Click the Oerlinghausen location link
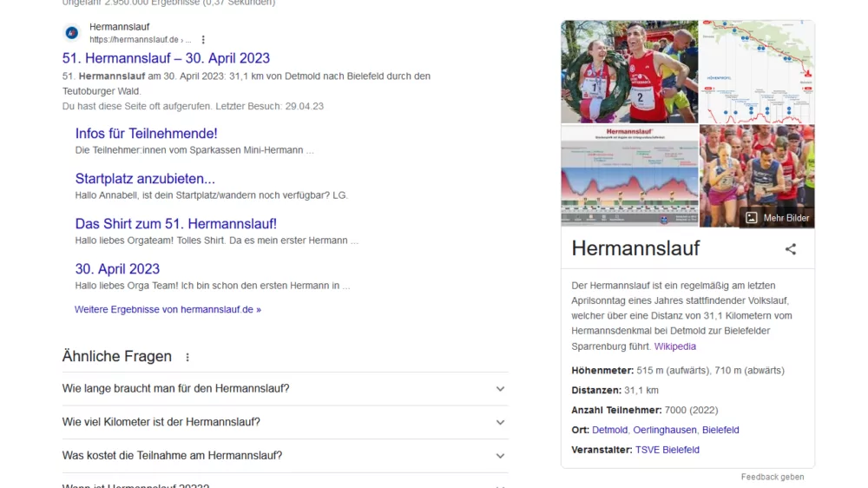 [x=664, y=430]
